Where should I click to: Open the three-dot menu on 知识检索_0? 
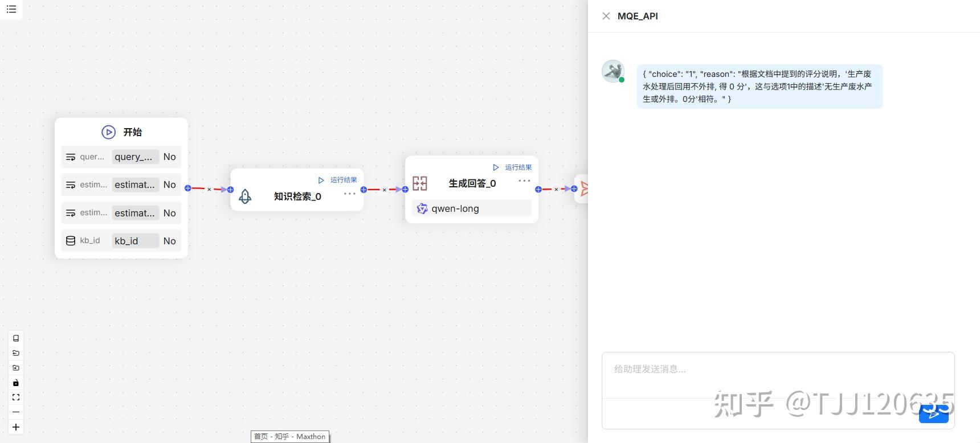(350, 194)
